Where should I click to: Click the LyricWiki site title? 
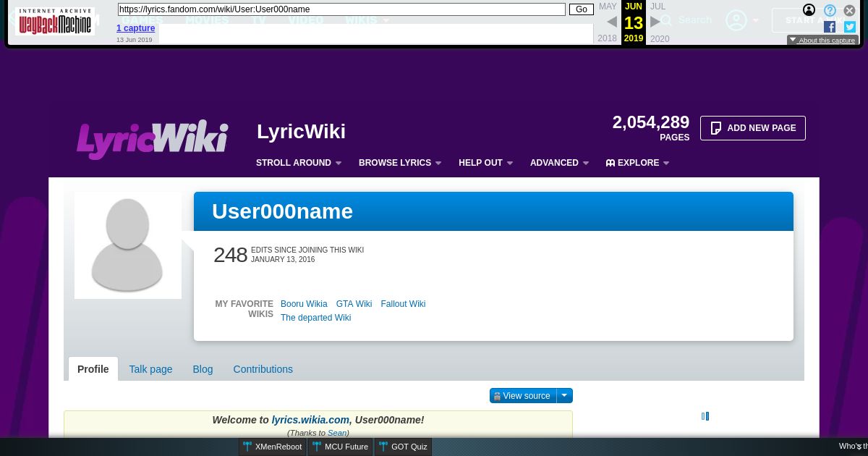pos(301,132)
